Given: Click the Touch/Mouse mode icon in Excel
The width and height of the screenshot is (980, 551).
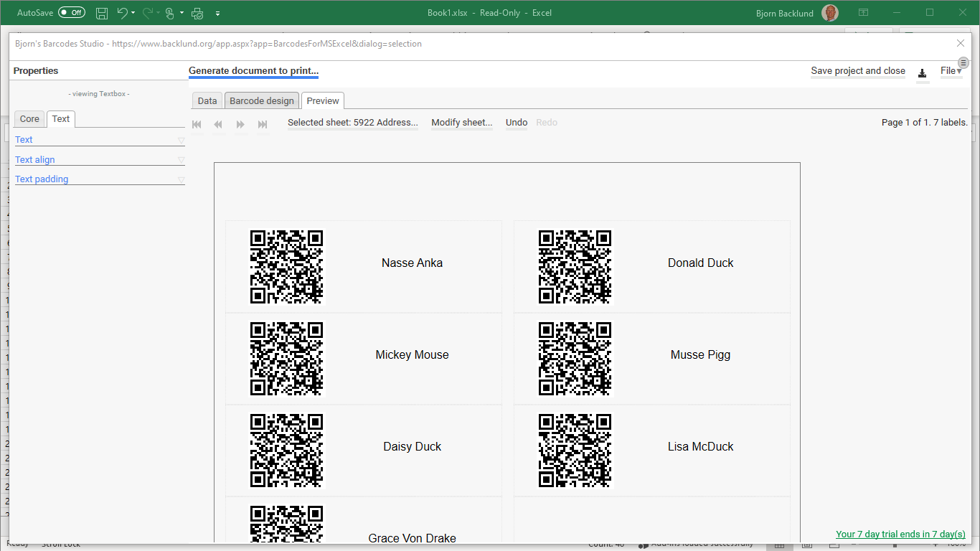Looking at the screenshot, I should point(169,13).
